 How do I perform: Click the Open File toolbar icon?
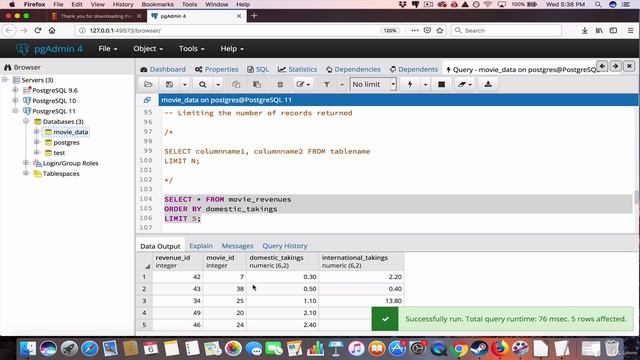coord(148,84)
